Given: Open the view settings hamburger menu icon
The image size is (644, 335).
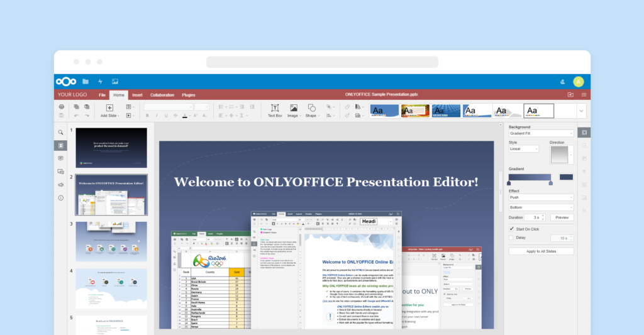Looking at the screenshot, I should tap(584, 95).
